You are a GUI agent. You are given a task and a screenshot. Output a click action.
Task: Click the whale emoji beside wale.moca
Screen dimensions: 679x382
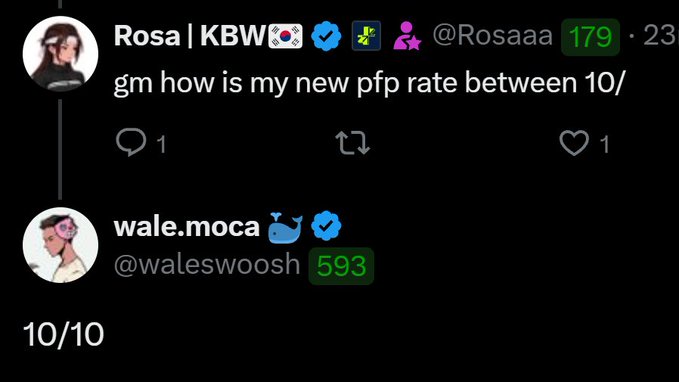[285, 227]
